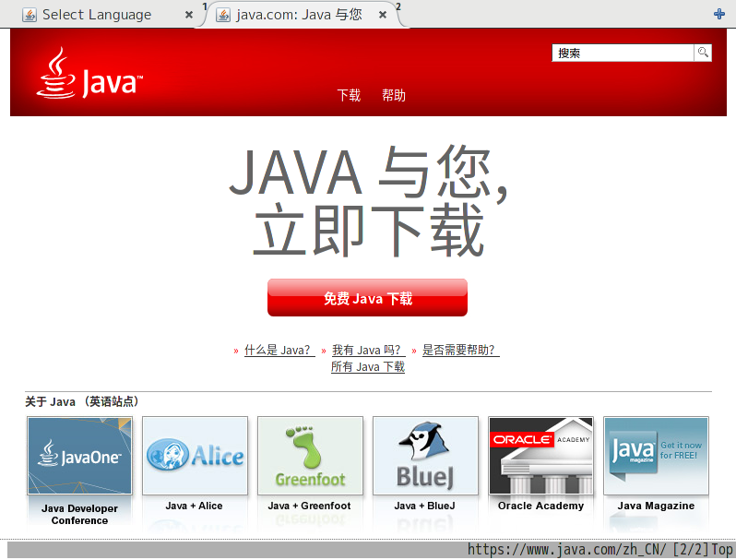Click the Java logo in red header
Viewport: 736px width, 560px height.
coord(89,73)
